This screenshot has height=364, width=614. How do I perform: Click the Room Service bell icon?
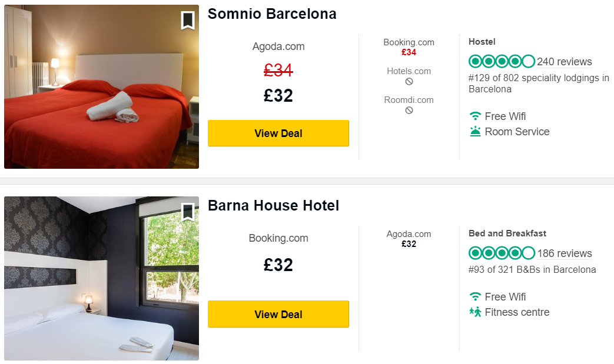[475, 132]
